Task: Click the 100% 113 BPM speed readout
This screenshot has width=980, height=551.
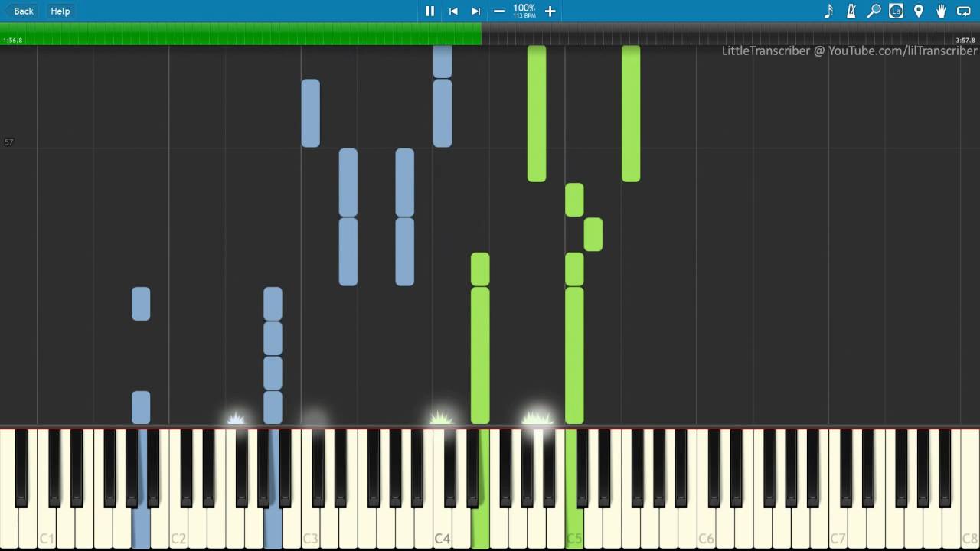Action: [x=524, y=11]
